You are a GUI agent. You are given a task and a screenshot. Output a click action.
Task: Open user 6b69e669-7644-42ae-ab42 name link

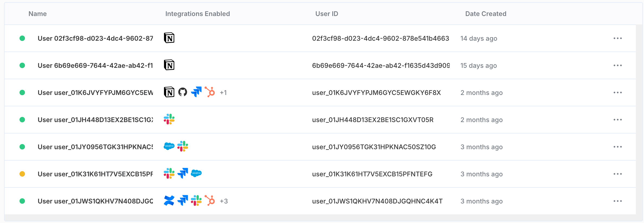(x=95, y=66)
